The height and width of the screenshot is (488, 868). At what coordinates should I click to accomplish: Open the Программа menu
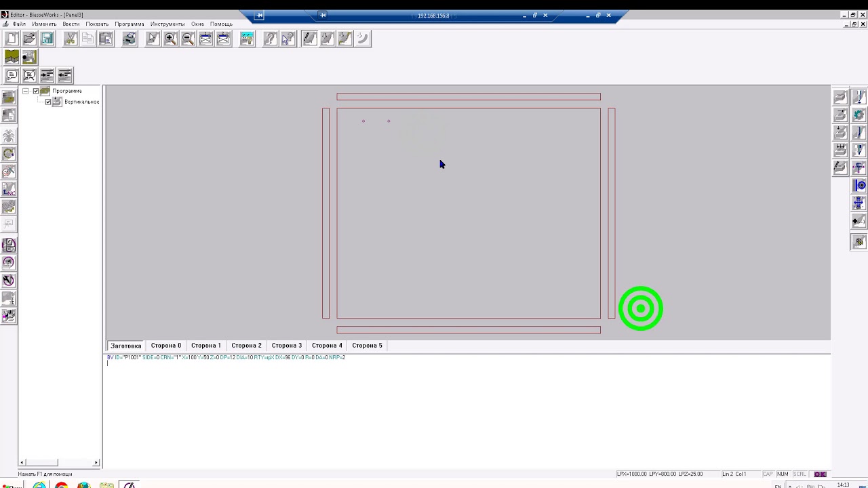click(130, 24)
